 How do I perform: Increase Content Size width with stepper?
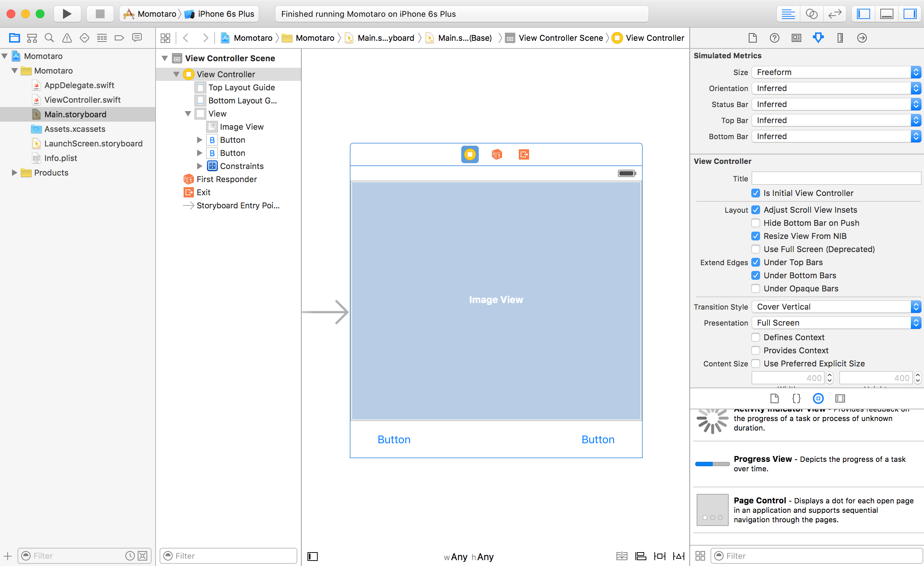830,375
